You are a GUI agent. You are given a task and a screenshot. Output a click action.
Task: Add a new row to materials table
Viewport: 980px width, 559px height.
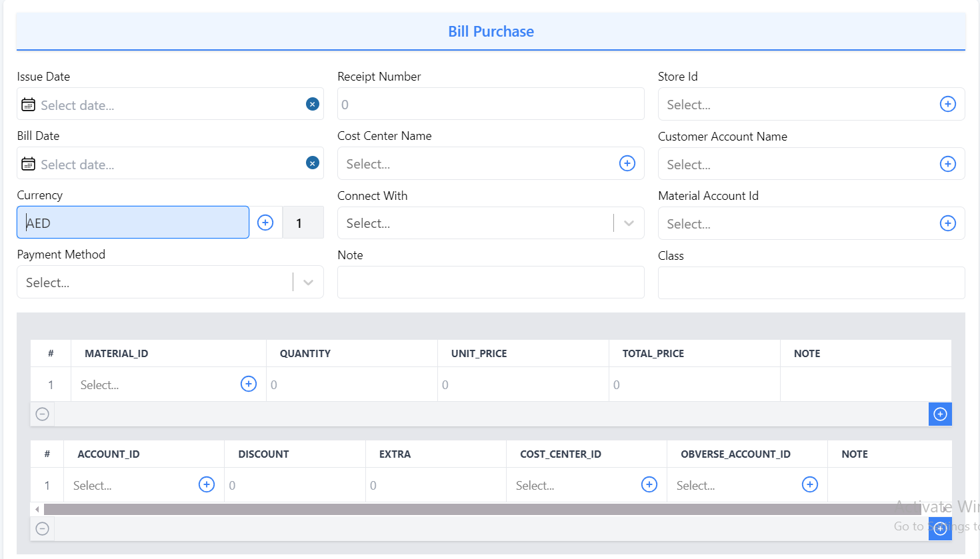(940, 414)
